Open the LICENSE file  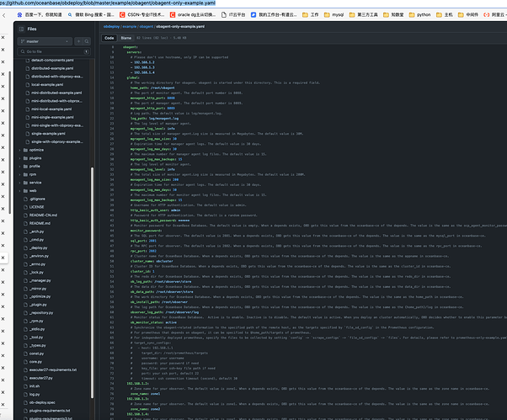(36, 207)
